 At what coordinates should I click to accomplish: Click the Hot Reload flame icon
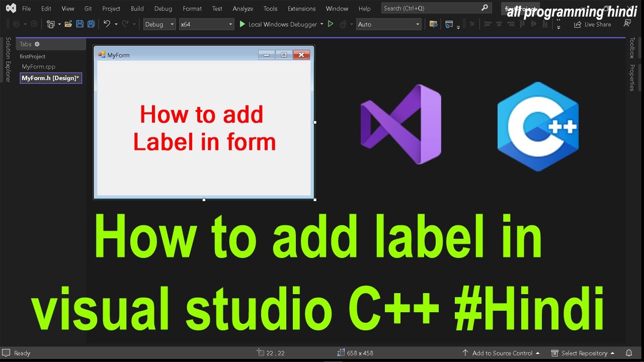(x=343, y=24)
